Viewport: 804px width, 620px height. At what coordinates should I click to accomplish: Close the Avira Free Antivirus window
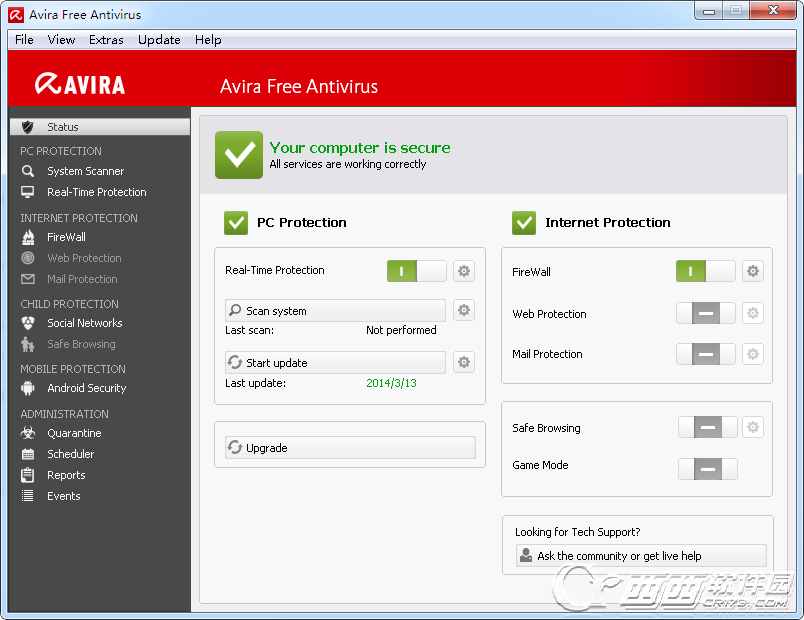pos(773,11)
